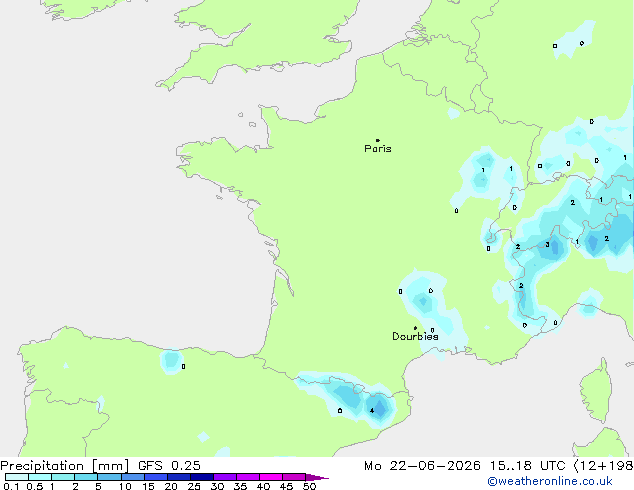
Task: Pick the 10–15 mm legend swatch
Action: tap(132, 477)
